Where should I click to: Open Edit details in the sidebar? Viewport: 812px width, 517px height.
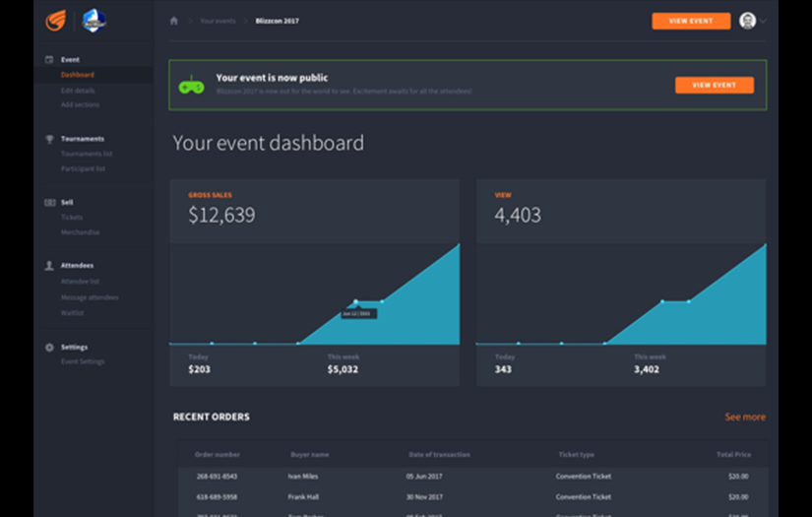click(78, 91)
